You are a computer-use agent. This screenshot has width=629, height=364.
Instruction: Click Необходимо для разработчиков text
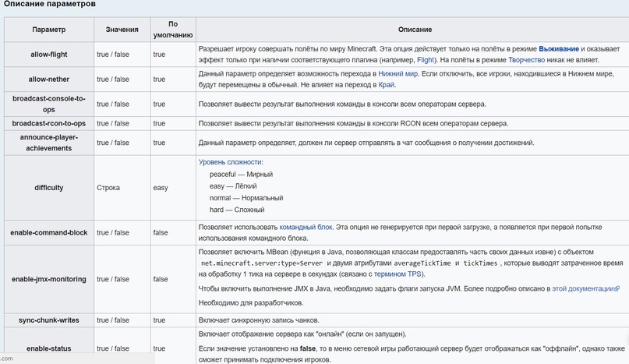[251, 302]
